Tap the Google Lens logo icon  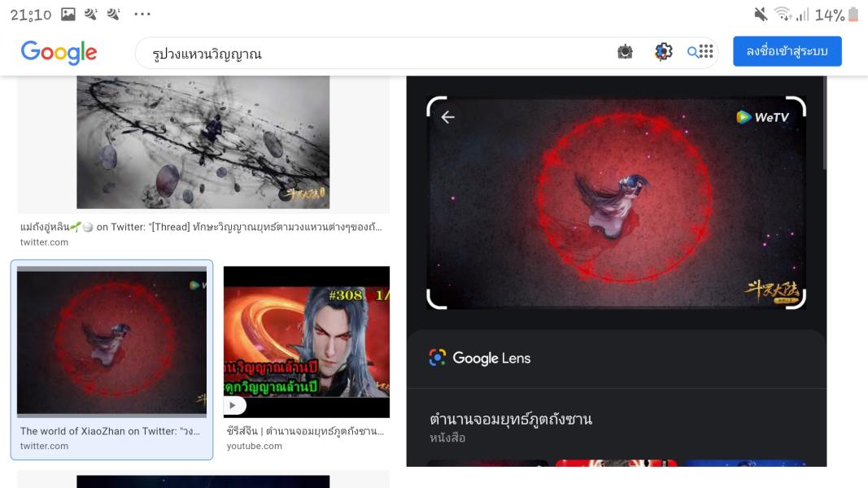coord(438,358)
